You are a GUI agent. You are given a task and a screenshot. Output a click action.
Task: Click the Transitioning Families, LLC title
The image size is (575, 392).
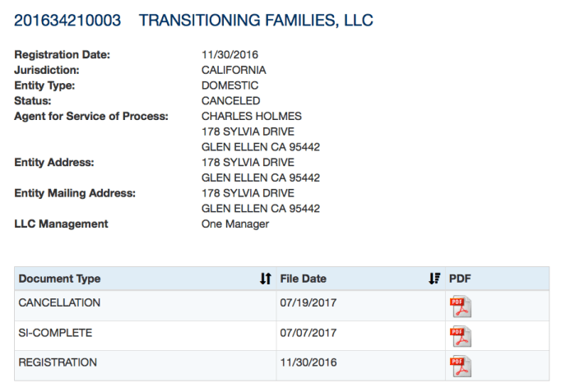[x=256, y=21]
